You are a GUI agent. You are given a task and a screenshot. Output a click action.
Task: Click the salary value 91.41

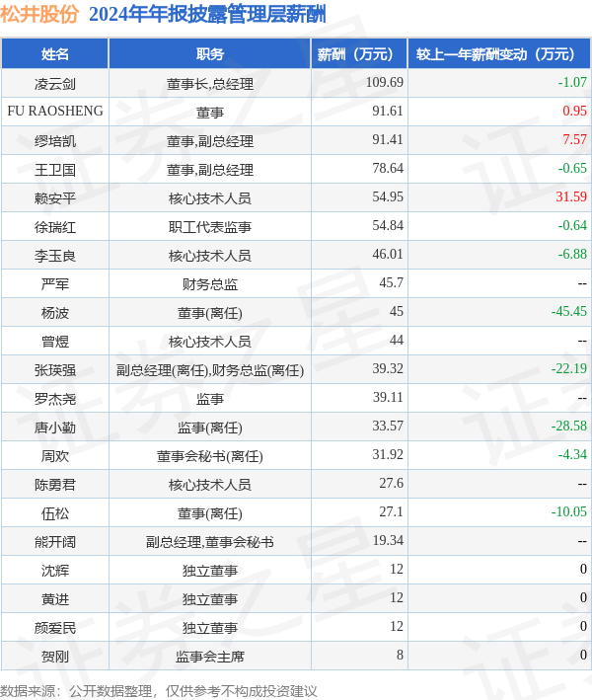(x=388, y=139)
